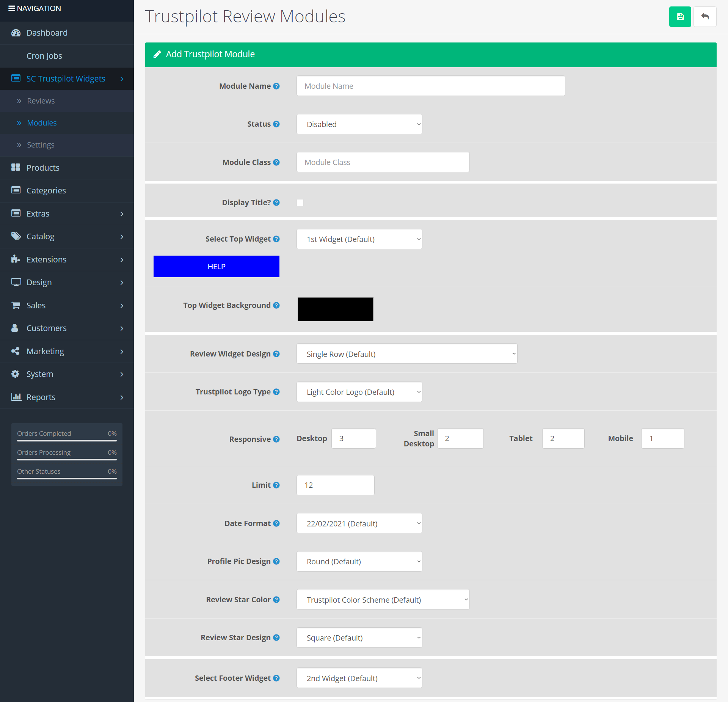Click the Catalog tags icon
Viewport: 728px width, 702px height.
(x=16, y=236)
